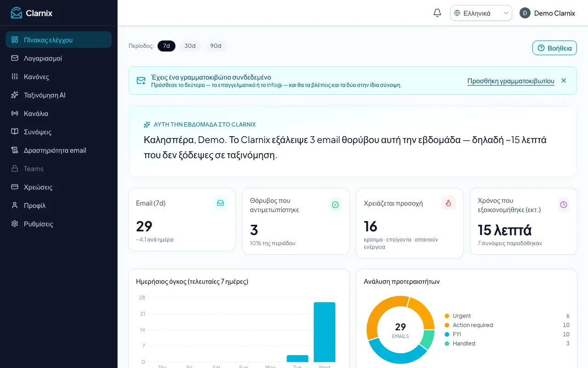Click the Teams lock icon
Image resolution: width=588 pixels, height=368 pixels.
coord(15,168)
